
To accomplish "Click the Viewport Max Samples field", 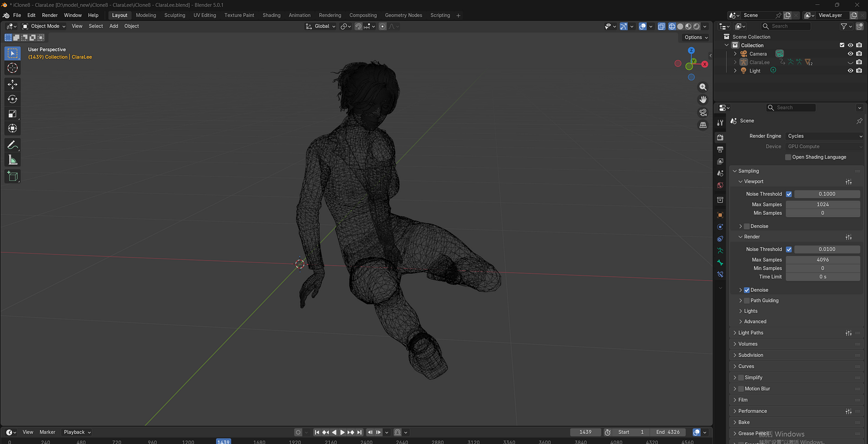I will [x=822, y=204].
